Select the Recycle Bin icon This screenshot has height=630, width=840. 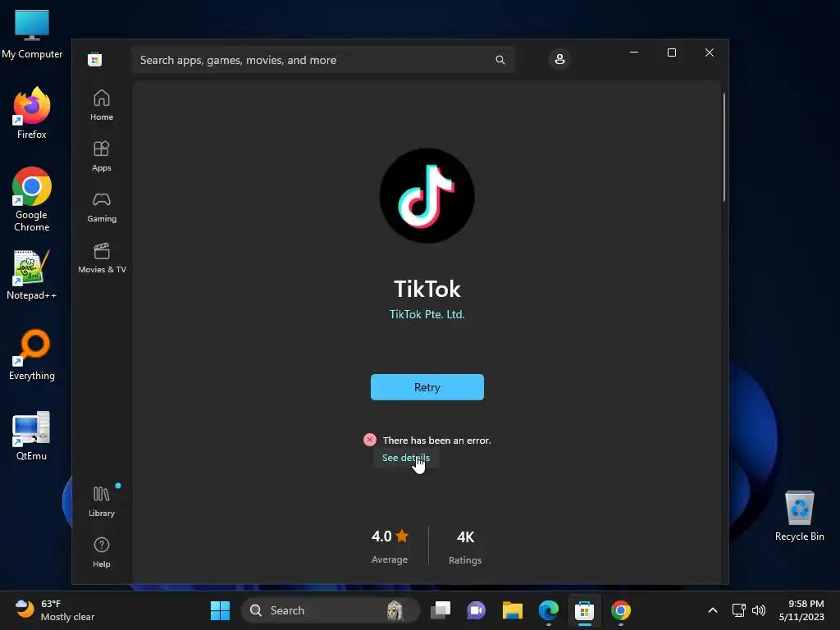click(799, 516)
